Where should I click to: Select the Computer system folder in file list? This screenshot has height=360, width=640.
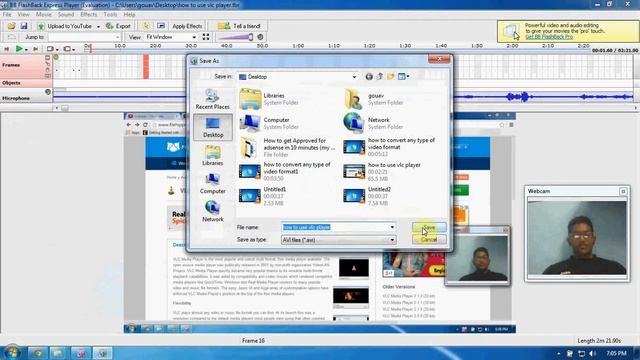click(270, 123)
